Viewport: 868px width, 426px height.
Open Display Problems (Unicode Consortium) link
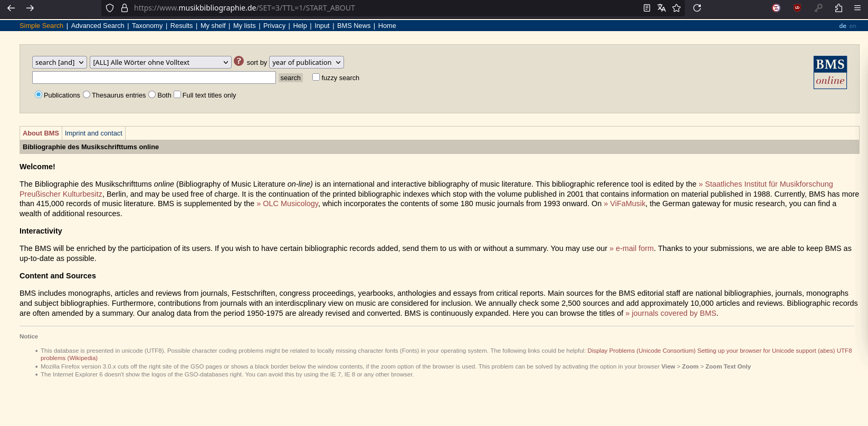point(642,351)
